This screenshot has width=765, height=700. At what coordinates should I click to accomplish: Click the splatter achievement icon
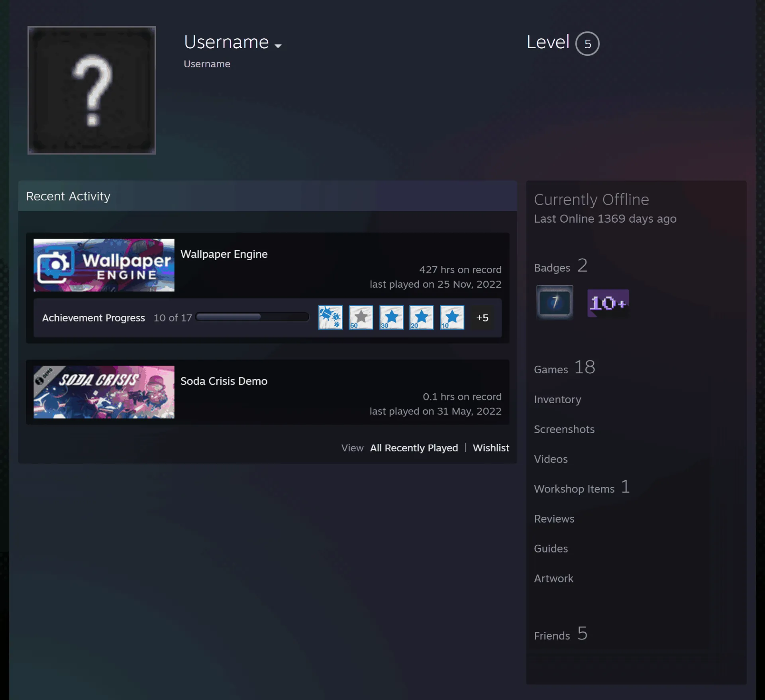(x=330, y=318)
